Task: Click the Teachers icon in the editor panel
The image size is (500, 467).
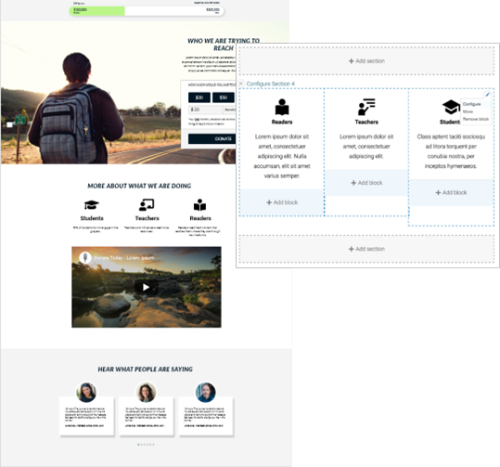Action: click(367, 107)
